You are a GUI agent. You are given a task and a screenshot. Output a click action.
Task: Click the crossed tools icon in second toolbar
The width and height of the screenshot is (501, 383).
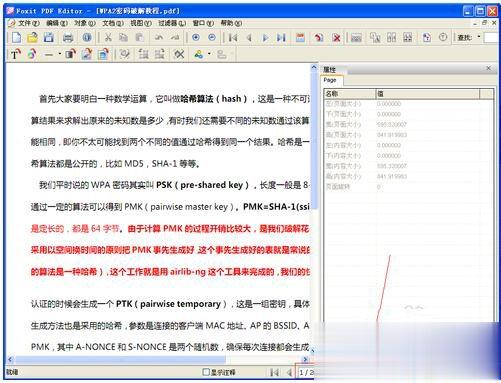(x=179, y=54)
